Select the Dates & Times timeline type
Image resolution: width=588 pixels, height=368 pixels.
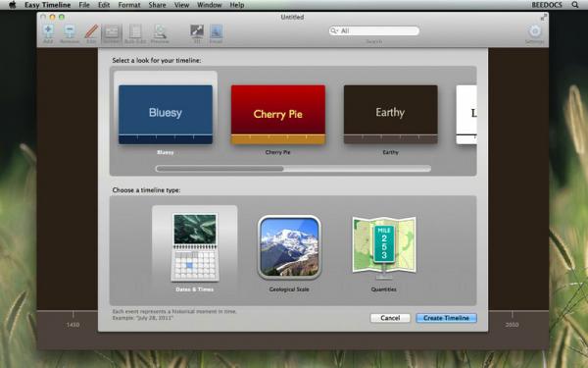(x=195, y=249)
